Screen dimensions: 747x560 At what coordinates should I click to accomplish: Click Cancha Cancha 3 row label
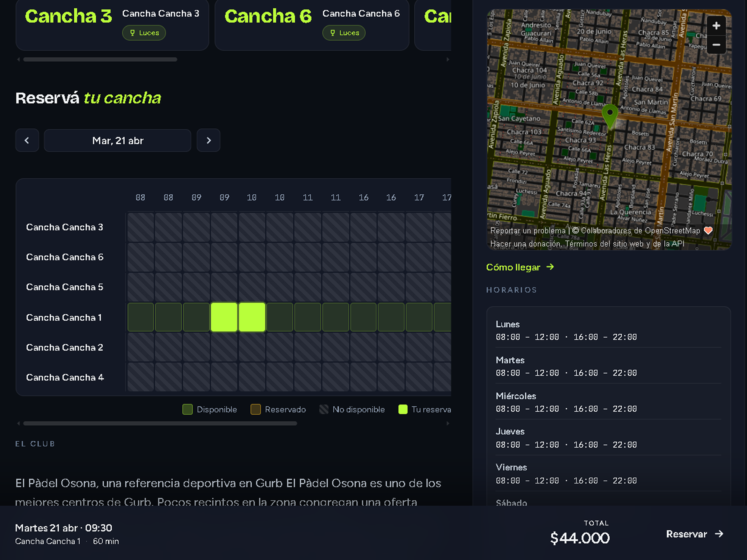65,227
